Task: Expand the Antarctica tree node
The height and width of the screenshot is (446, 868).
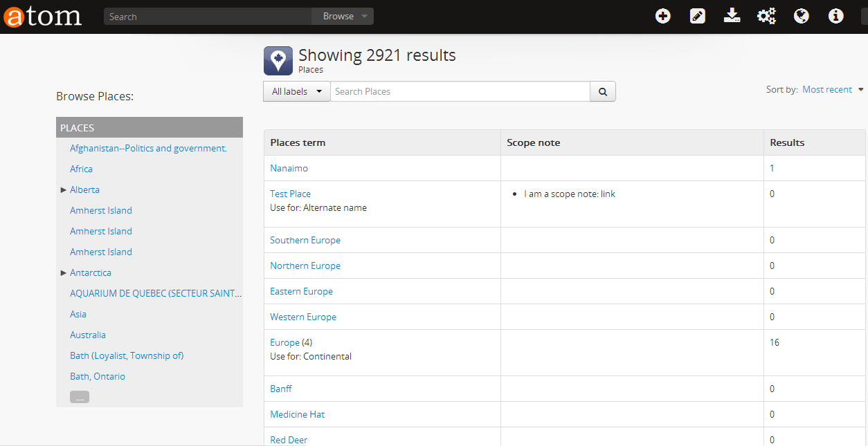Action: coord(64,272)
